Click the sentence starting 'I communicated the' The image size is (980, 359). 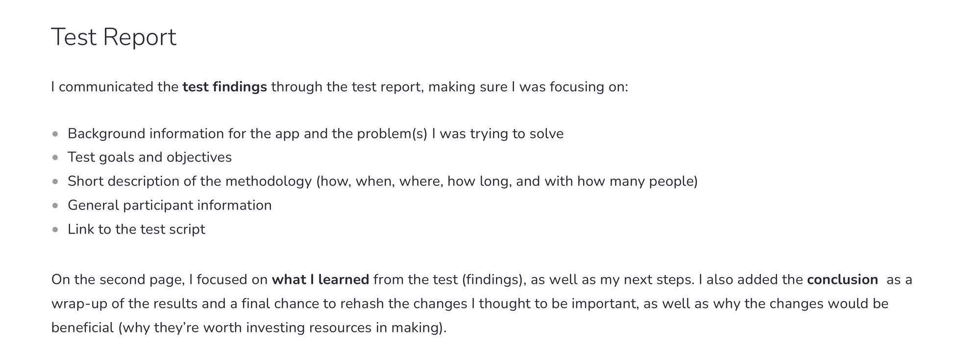click(340, 87)
